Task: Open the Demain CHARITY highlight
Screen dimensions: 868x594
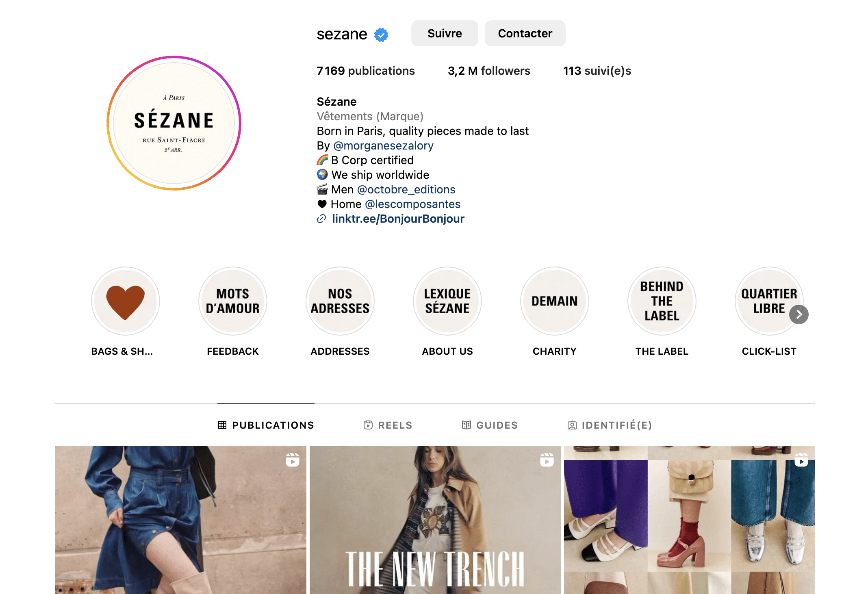Action: click(555, 301)
